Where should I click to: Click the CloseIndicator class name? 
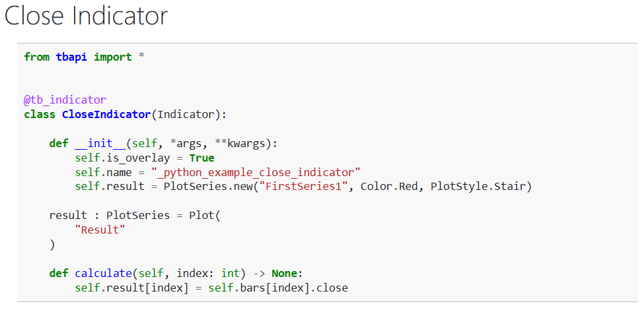point(106,115)
